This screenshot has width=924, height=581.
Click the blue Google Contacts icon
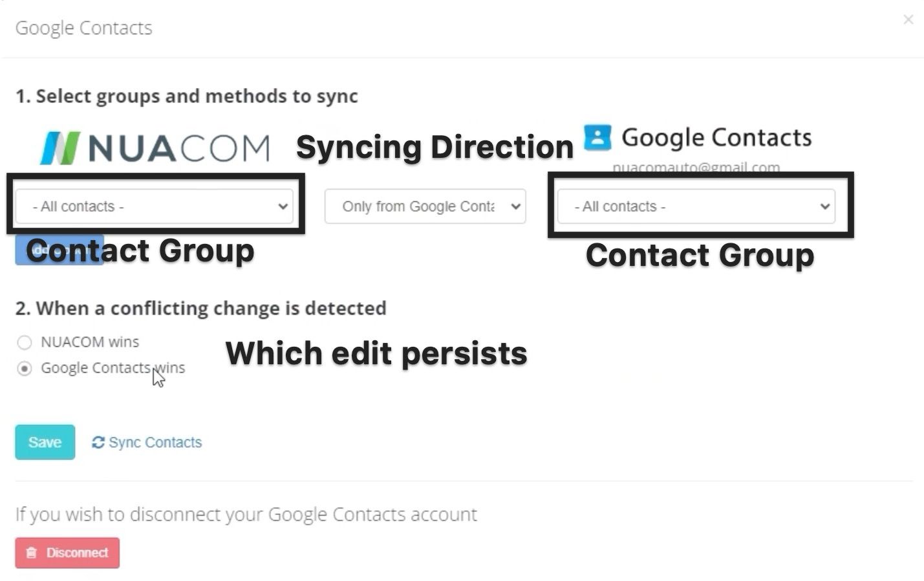coord(597,137)
